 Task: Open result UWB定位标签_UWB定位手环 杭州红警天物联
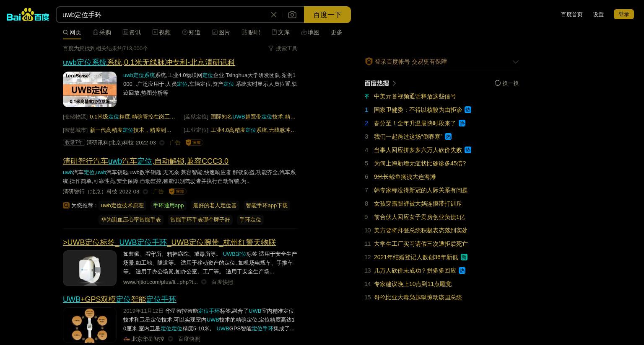(x=169, y=242)
